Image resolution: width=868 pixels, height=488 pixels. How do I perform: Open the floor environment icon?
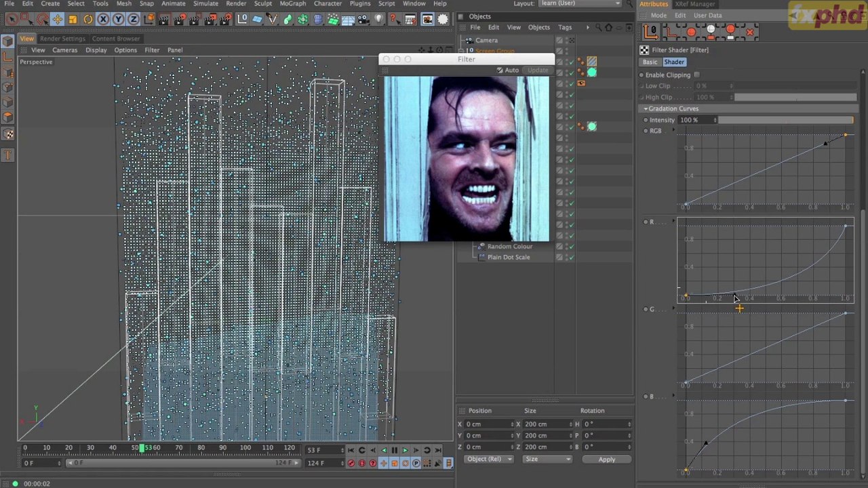(x=349, y=19)
